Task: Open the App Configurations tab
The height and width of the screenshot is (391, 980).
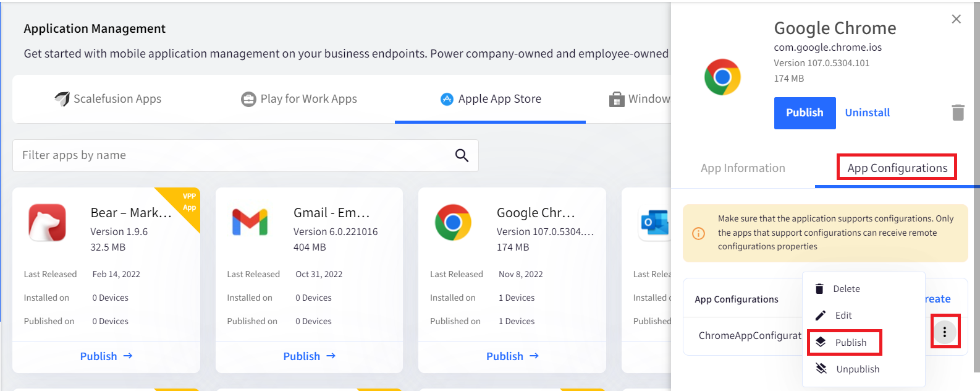Action: 897,168
